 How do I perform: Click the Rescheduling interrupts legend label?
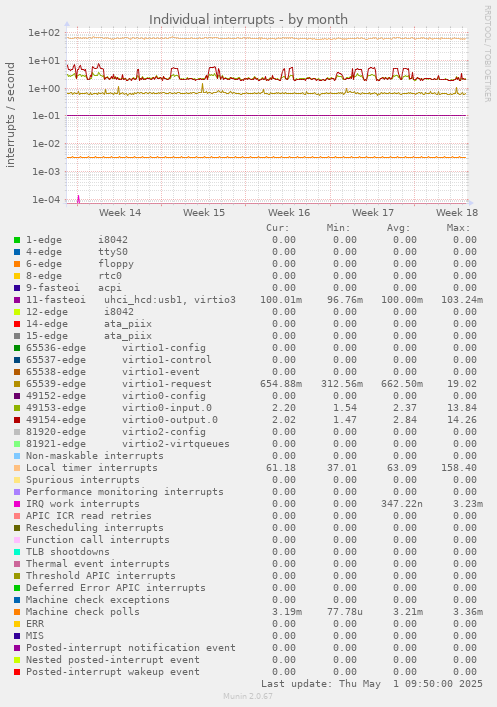(95, 528)
